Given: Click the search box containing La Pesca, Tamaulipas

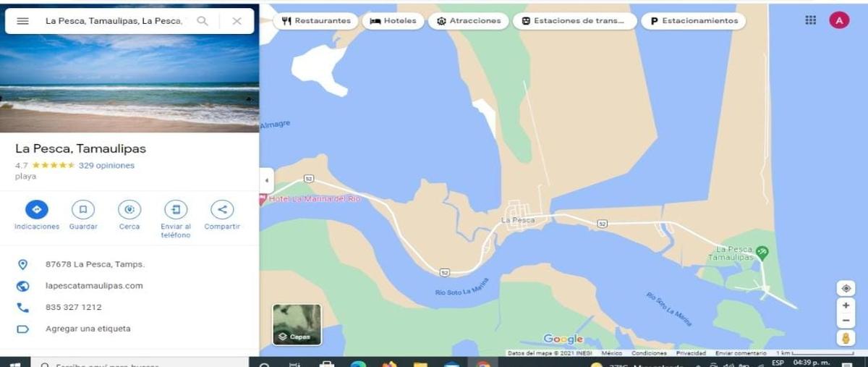Looking at the screenshot, I should tap(114, 21).
